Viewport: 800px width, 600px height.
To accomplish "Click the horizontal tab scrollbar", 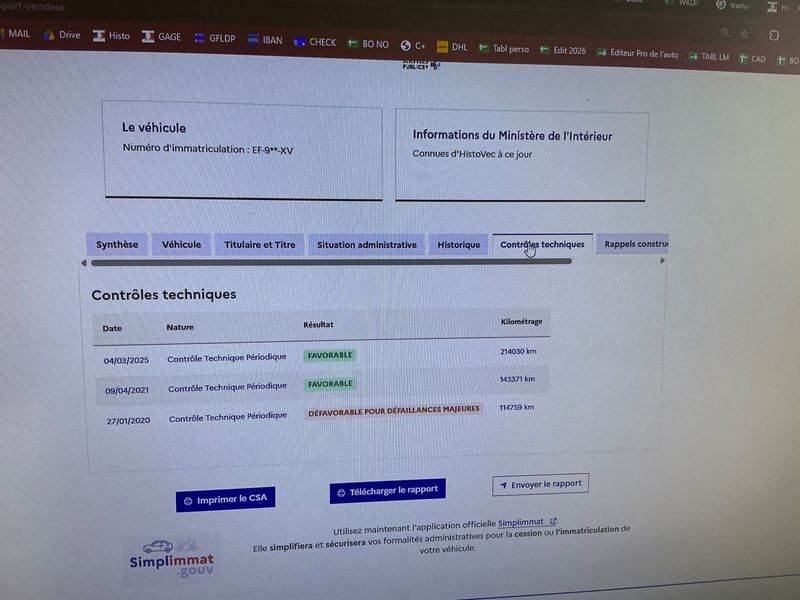I will [331, 262].
